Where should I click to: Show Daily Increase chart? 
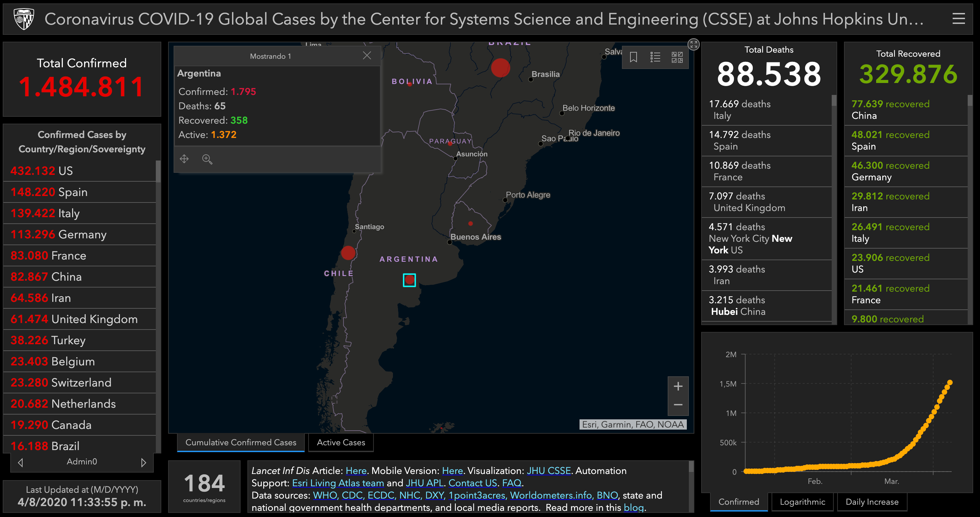(x=872, y=502)
